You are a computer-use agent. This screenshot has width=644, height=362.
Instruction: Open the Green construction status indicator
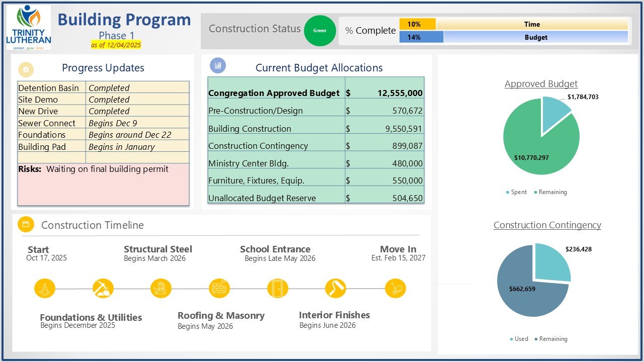click(320, 31)
